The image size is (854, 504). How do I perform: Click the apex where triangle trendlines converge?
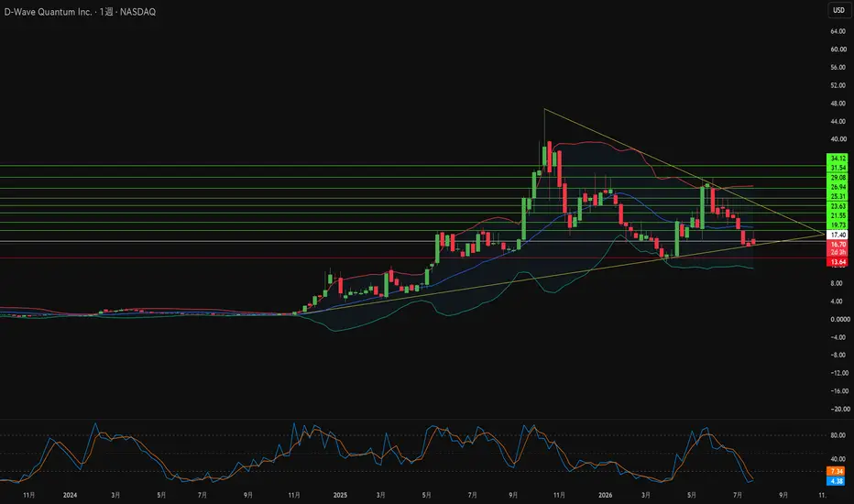point(824,234)
